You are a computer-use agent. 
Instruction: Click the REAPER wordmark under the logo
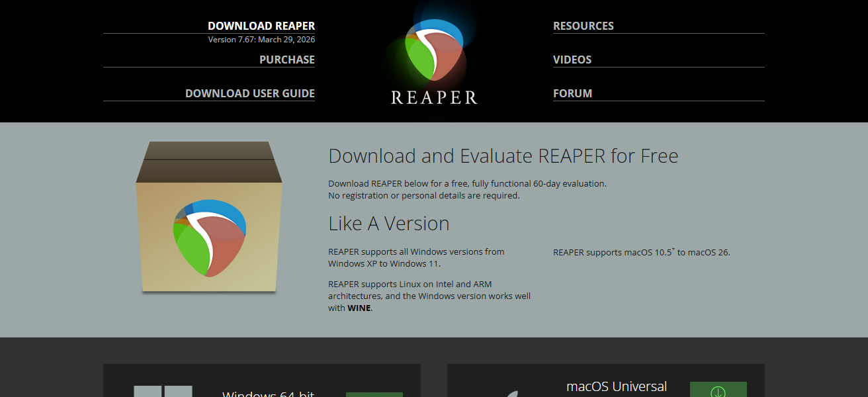coord(433,99)
